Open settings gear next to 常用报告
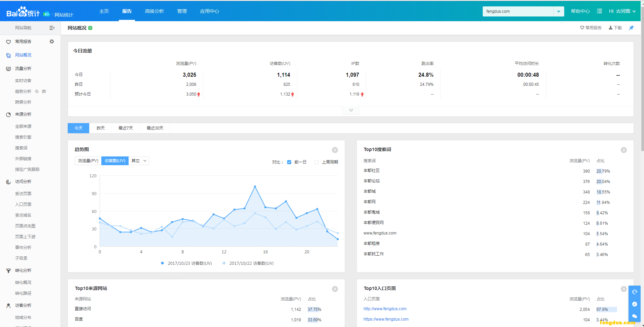 (x=52, y=41)
